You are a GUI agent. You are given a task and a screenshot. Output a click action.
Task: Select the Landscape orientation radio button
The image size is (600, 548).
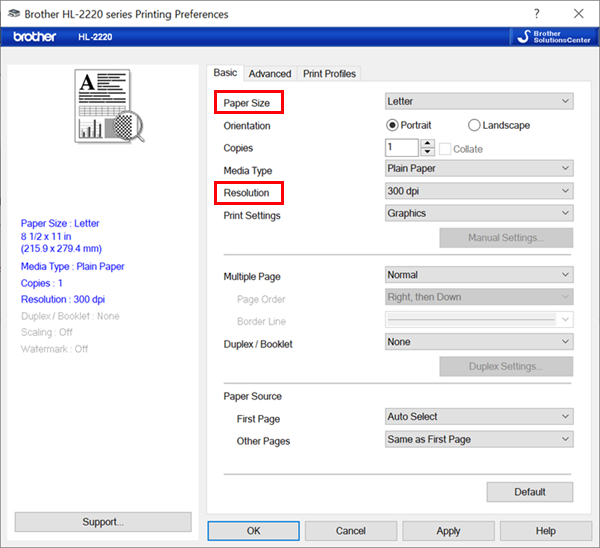474,125
